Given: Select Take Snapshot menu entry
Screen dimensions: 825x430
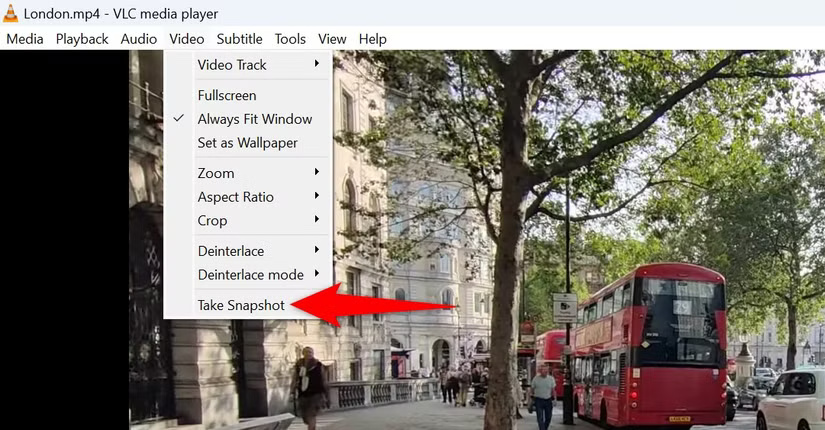Looking at the screenshot, I should point(248,305).
